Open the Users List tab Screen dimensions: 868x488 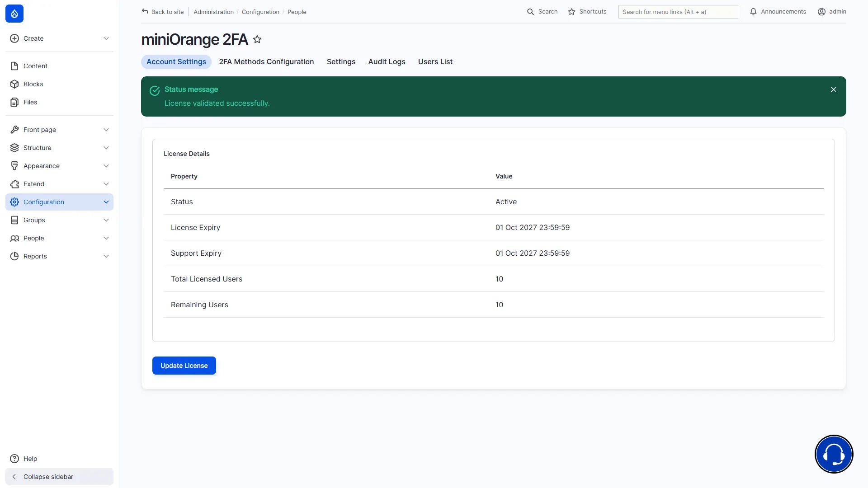pos(435,62)
